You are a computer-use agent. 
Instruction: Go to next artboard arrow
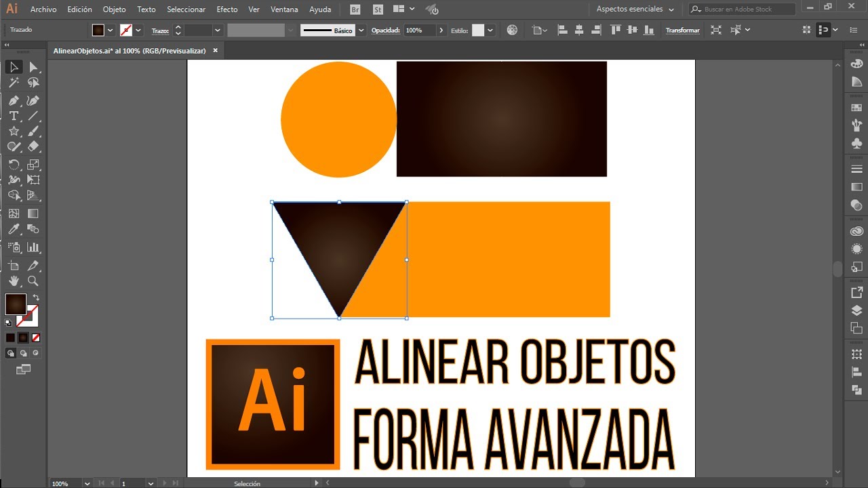coord(163,483)
